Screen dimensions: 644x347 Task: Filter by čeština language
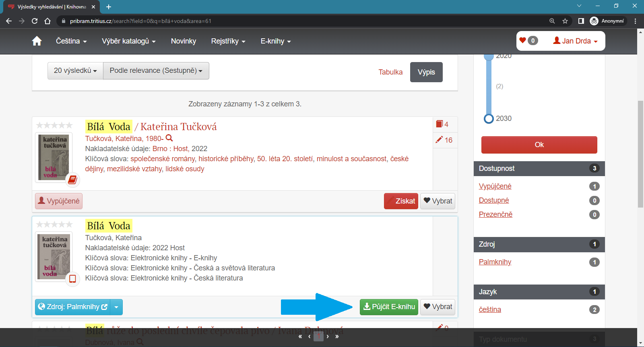point(490,310)
